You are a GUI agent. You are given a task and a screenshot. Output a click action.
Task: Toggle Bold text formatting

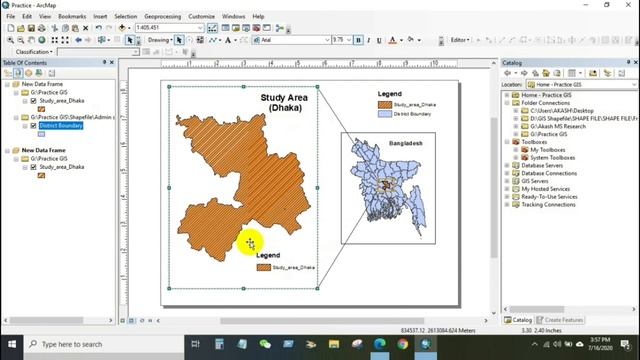[x=358, y=40]
